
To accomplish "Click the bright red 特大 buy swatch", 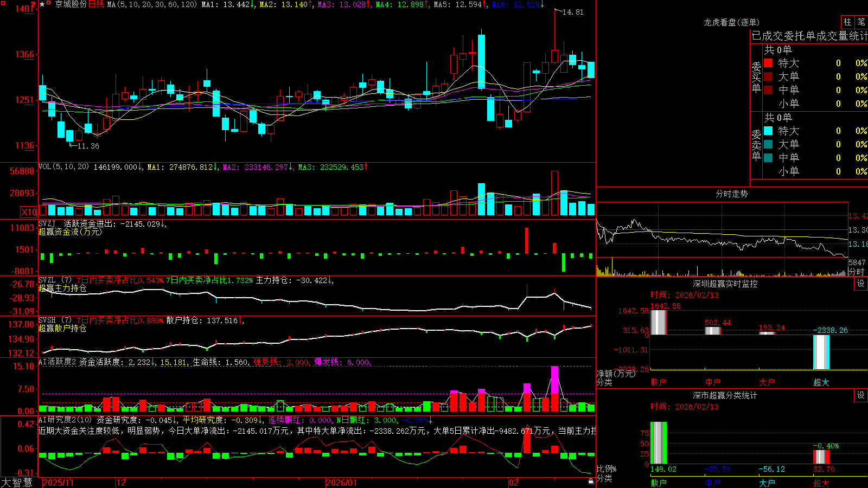I will click(768, 63).
